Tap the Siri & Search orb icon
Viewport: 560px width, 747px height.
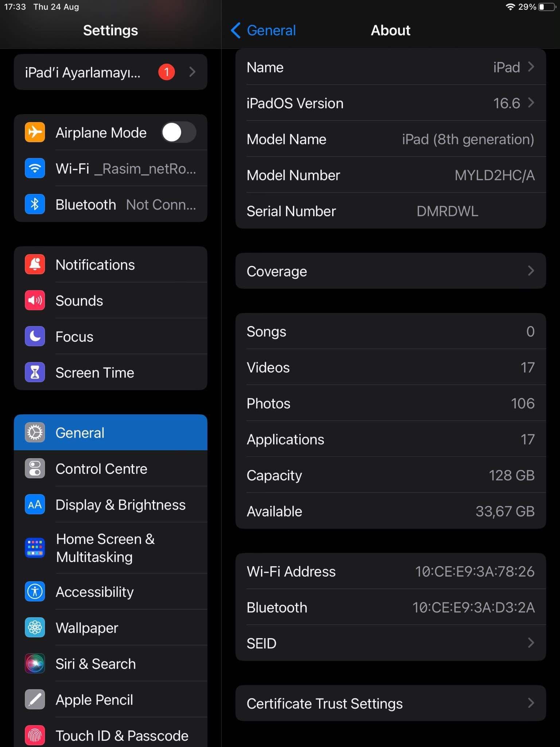(x=35, y=663)
